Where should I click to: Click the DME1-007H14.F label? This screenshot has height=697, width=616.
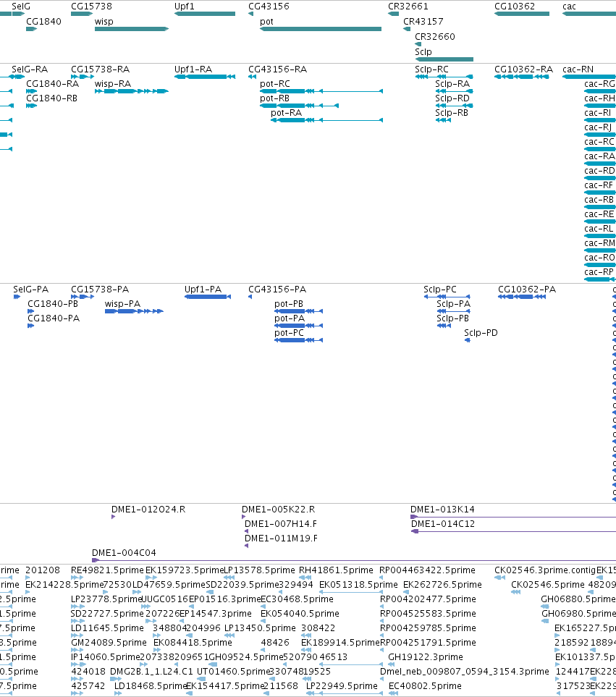pyautogui.click(x=281, y=523)
